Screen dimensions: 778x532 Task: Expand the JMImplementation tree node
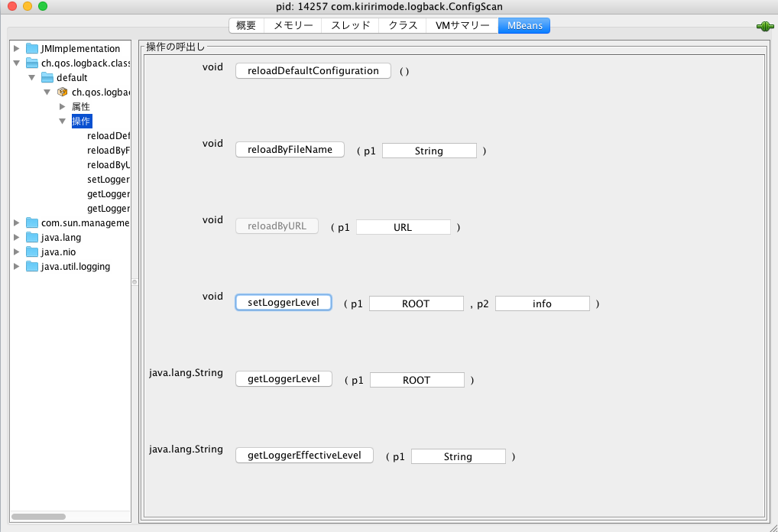16,48
